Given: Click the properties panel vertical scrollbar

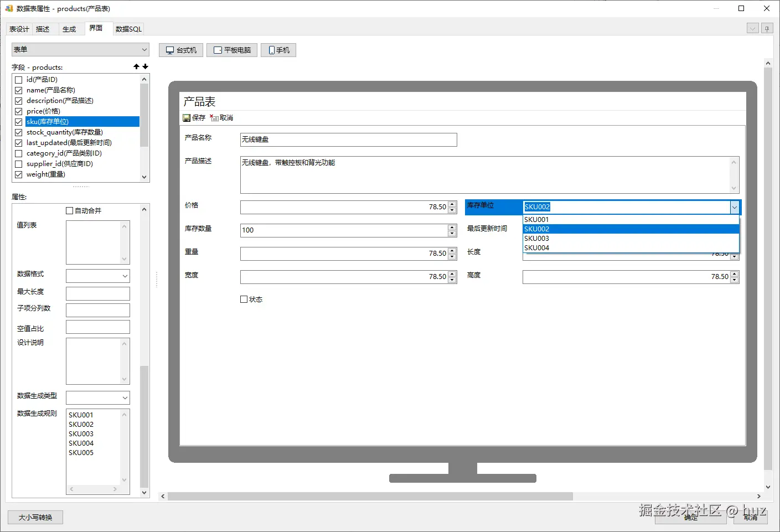Looking at the screenshot, I should pyautogui.click(x=144, y=426).
